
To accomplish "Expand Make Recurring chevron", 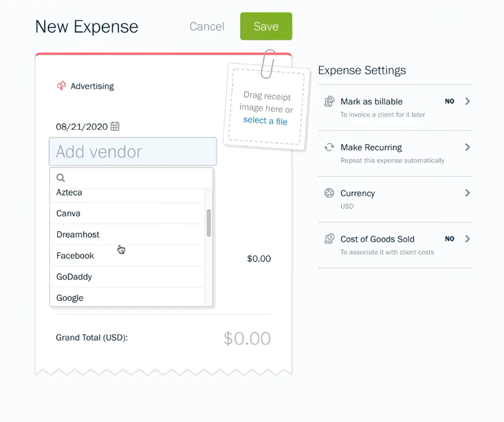I will click(x=468, y=147).
